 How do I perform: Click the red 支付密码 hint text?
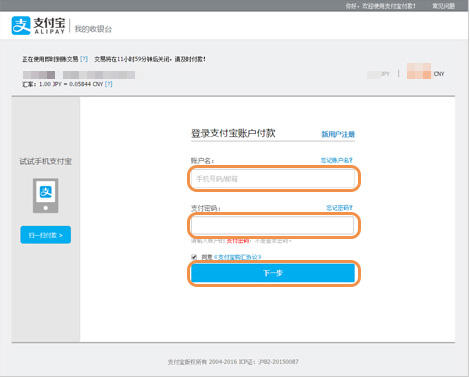tap(238, 241)
